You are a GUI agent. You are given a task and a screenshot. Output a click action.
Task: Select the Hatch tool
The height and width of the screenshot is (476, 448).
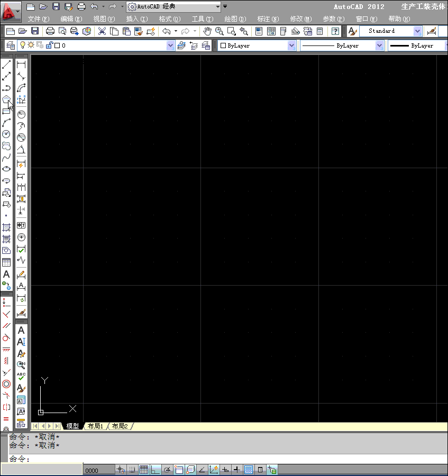pyautogui.click(x=6, y=227)
